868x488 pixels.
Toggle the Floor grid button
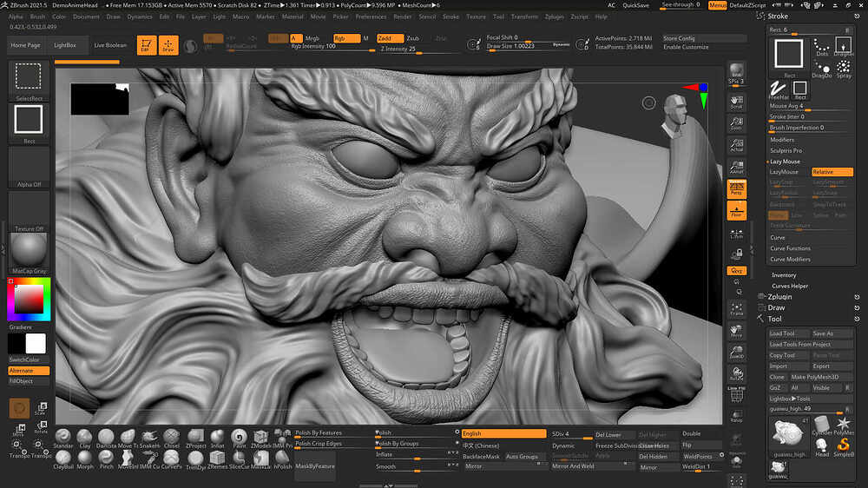click(736, 210)
